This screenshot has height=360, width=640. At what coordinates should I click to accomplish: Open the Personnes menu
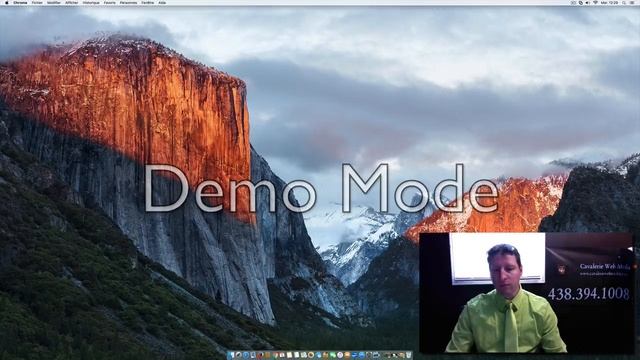point(129,2)
